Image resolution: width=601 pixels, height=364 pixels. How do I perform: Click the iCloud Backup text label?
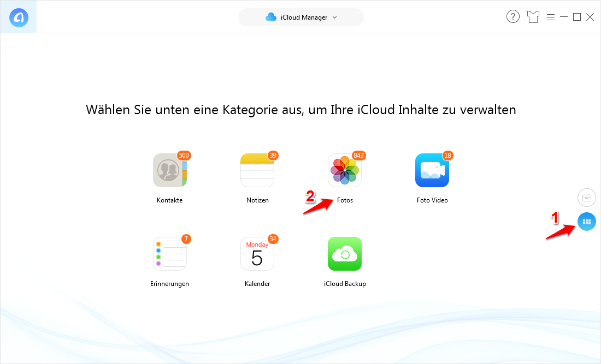[x=345, y=284]
